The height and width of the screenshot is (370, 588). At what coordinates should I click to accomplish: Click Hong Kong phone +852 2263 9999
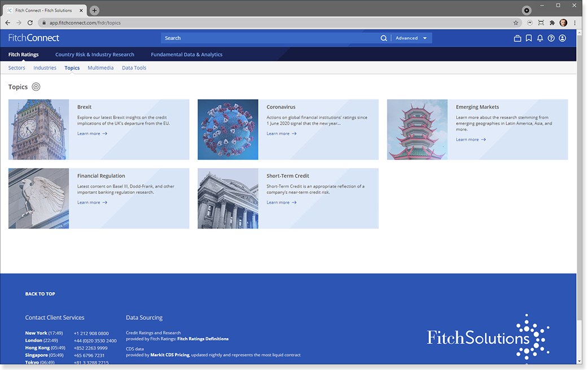pyautogui.click(x=90, y=348)
